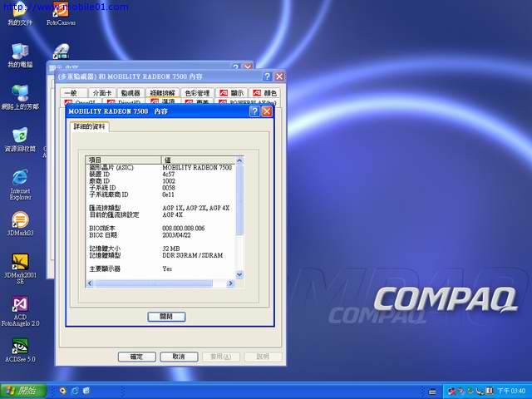
Task: Click the language bar keyboard icon on taskbar
Action: (x=432, y=392)
